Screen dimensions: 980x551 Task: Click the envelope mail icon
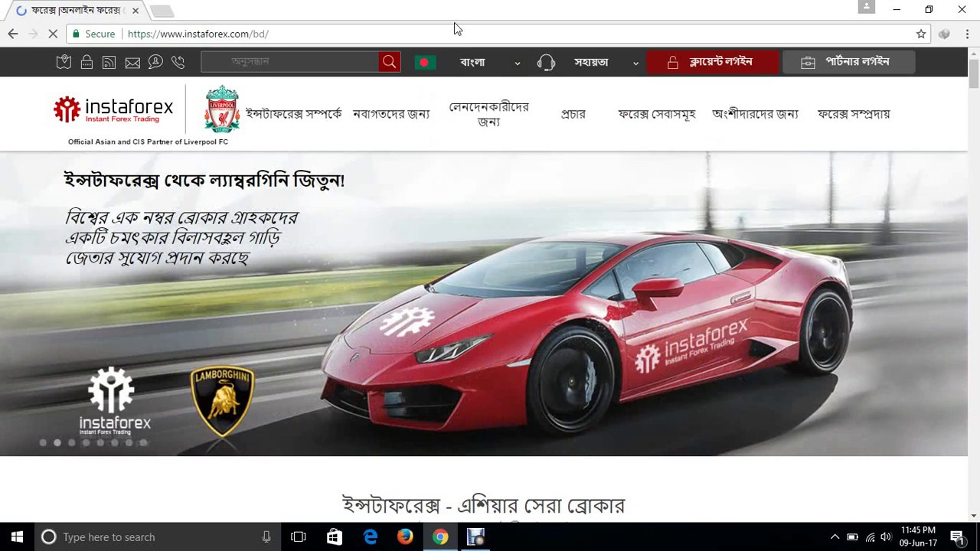pyautogui.click(x=132, y=63)
